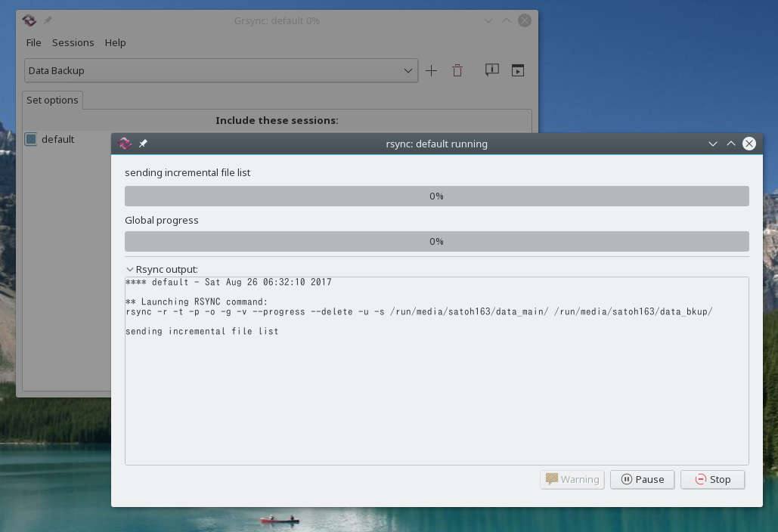Click 'Include these sessions:' header text

[x=277, y=120]
